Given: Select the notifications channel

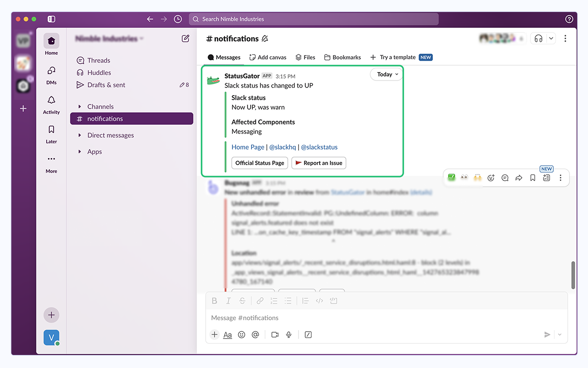Looking at the screenshot, I should tap(132, 119).
